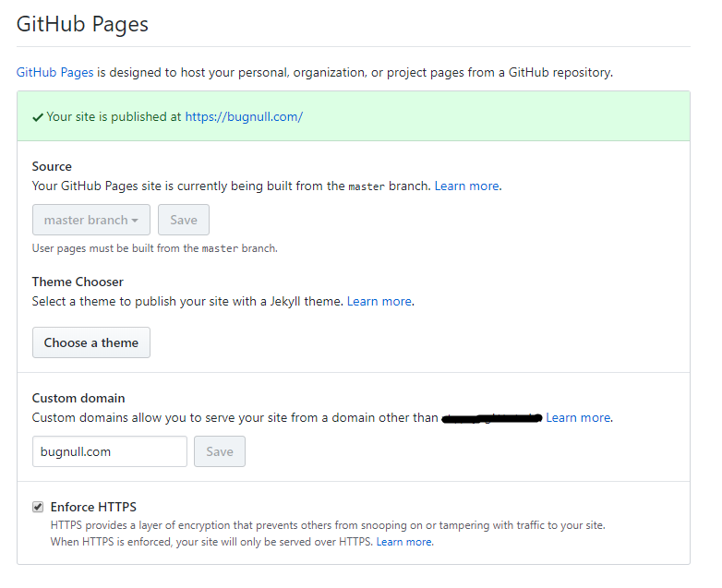Click the Source section heading
Image resolution: width=722 pixels, height=588 pixels.
click(52, 166)
